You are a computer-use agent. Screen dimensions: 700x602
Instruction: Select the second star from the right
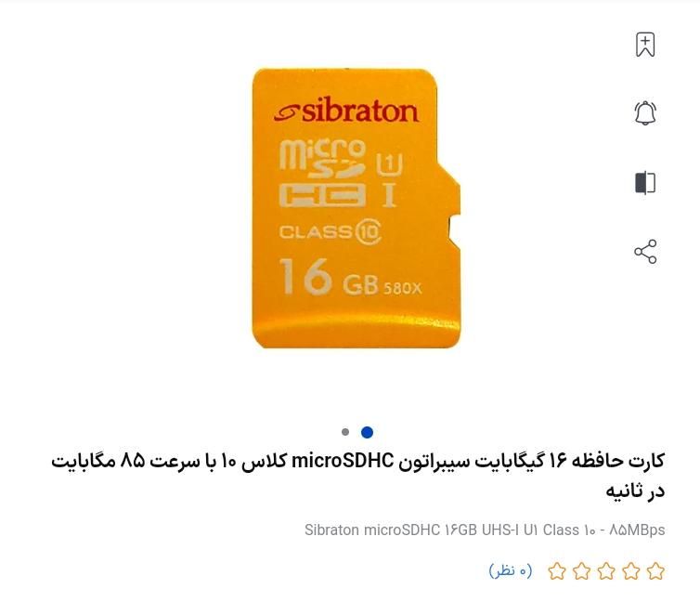(631, 571)
